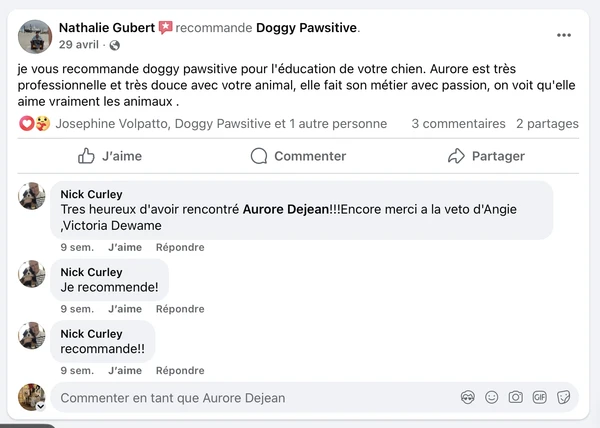The image size is (600, 428).
Task: Reply to the "Tres heureux" comment
Action: (179, 247)
